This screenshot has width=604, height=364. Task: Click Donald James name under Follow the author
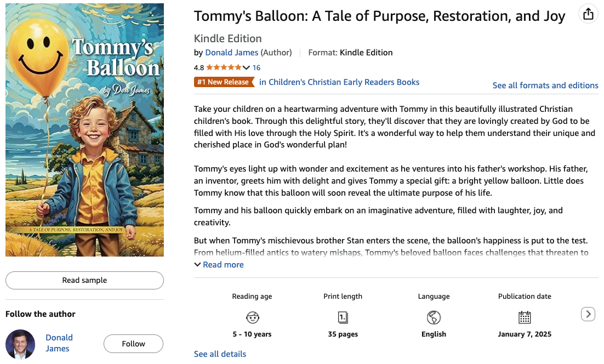click(59, 343)
